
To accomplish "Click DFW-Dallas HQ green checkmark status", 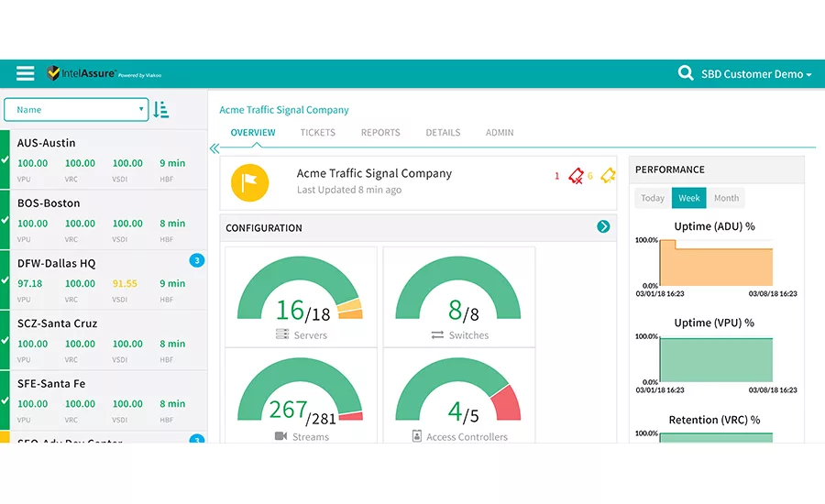I will coord(5,279).
